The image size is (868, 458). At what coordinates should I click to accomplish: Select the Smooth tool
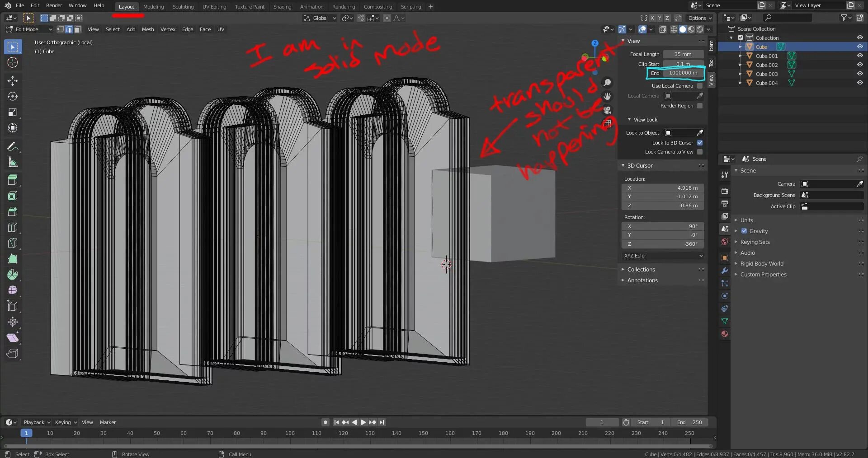13,290
